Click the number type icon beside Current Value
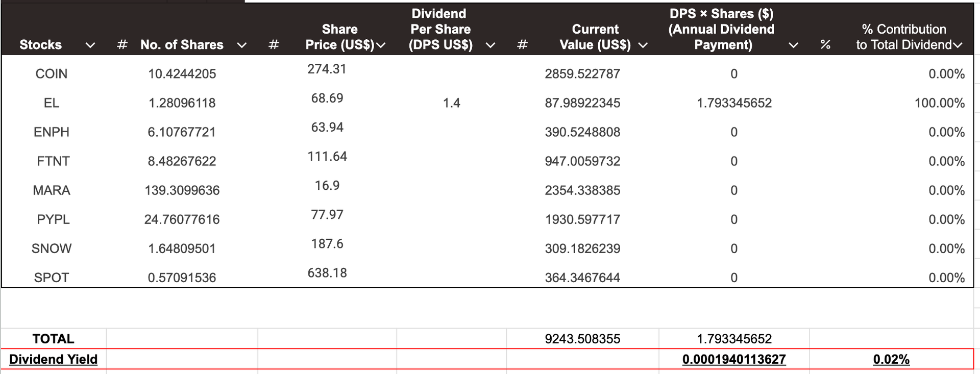This screenshot has height=374, width=980. point(522,45)
